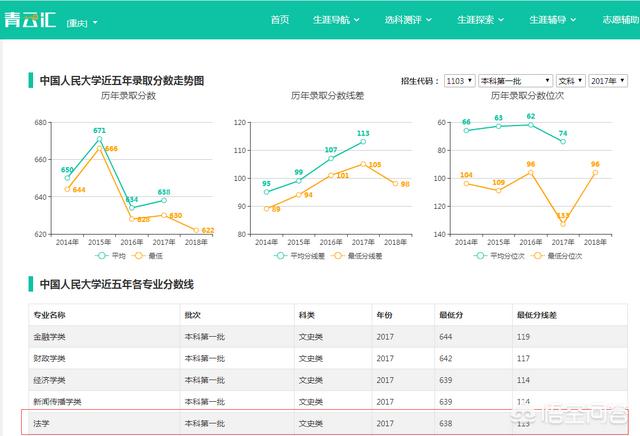
Task: Open the 本科第一批 batch dropdown
Action: point(515,81)
